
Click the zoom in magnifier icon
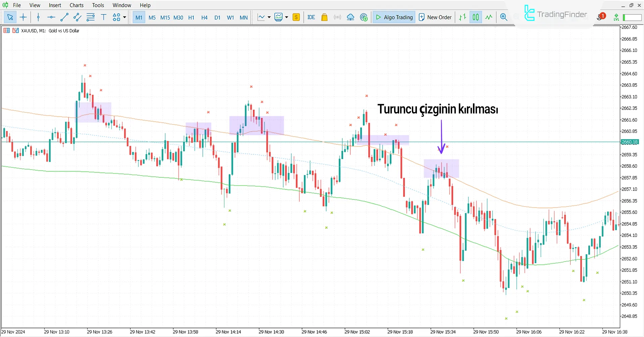point(503,17)
